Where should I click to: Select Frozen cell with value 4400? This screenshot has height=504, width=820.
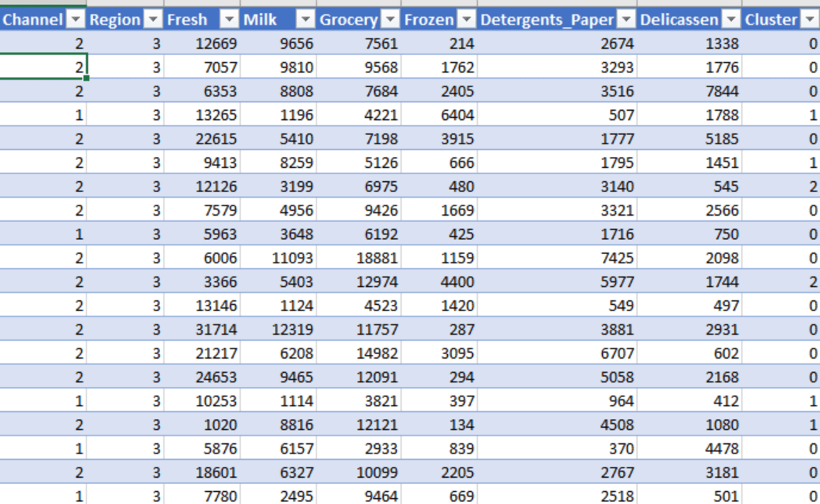[439, 282]
